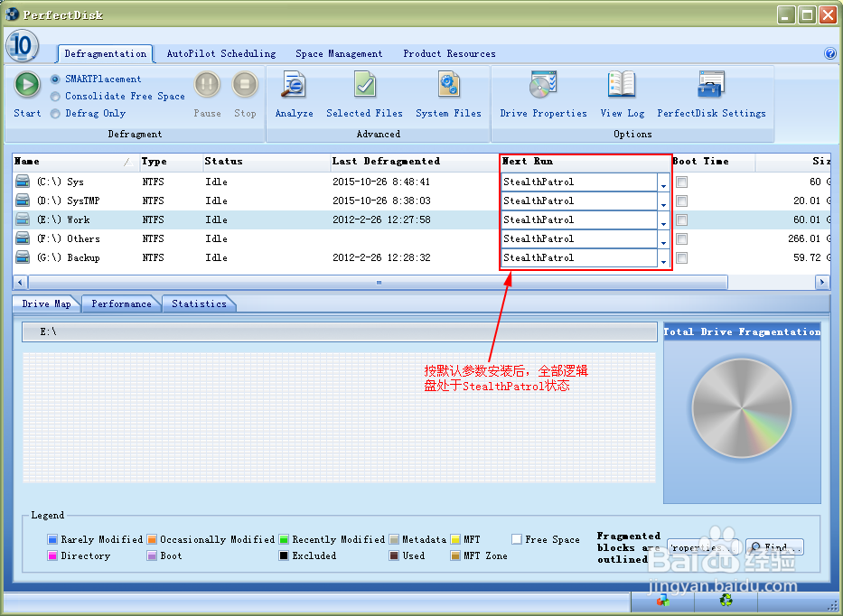This screenshot has height=616, width=843.
Task: Select the 2012-2-26 12:28:32 date cell
Action: coord(381,257)
